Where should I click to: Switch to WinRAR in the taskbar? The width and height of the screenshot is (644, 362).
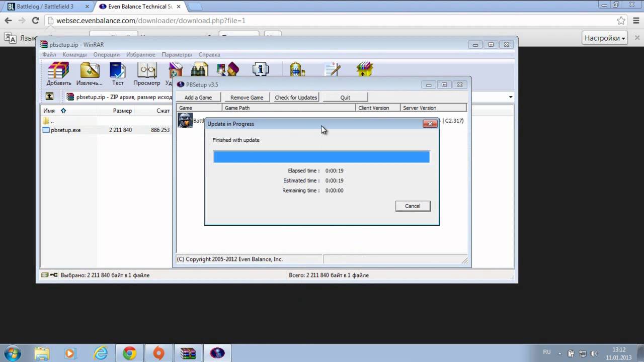[x=188, y=353]
